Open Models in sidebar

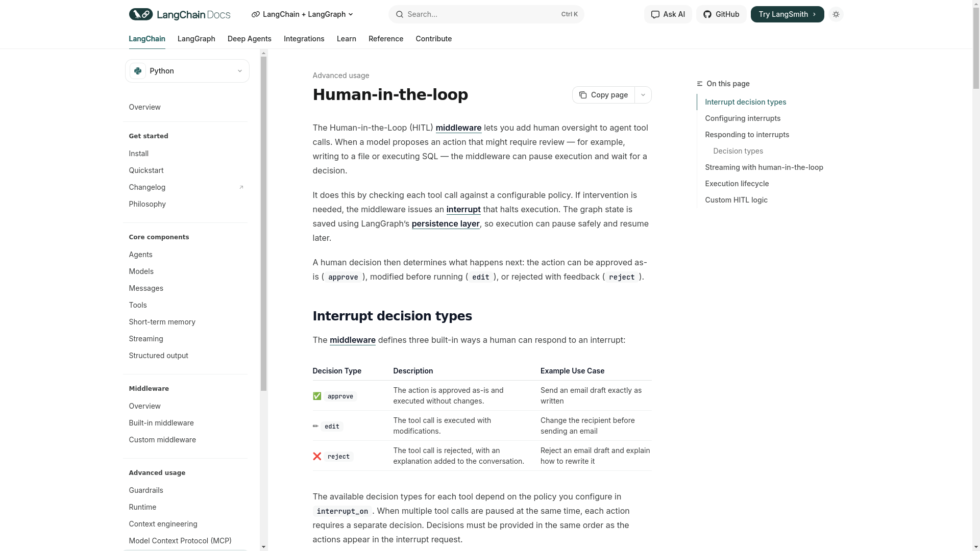pyautogui.click(x=185, y=271)
